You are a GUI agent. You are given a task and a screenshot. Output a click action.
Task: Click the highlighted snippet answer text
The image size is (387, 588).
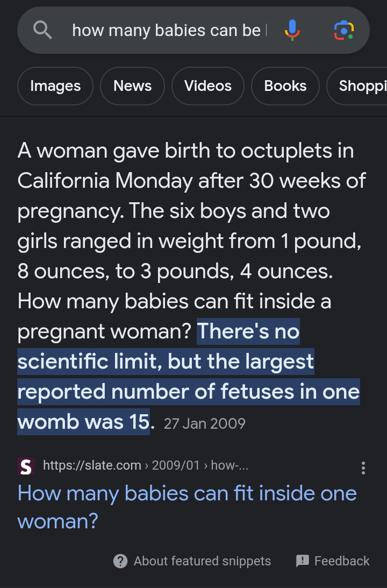189,377
